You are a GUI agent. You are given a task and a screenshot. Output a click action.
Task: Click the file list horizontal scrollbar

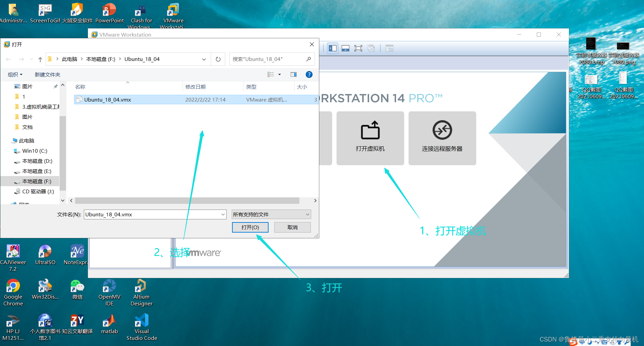[x=187, y=201]
